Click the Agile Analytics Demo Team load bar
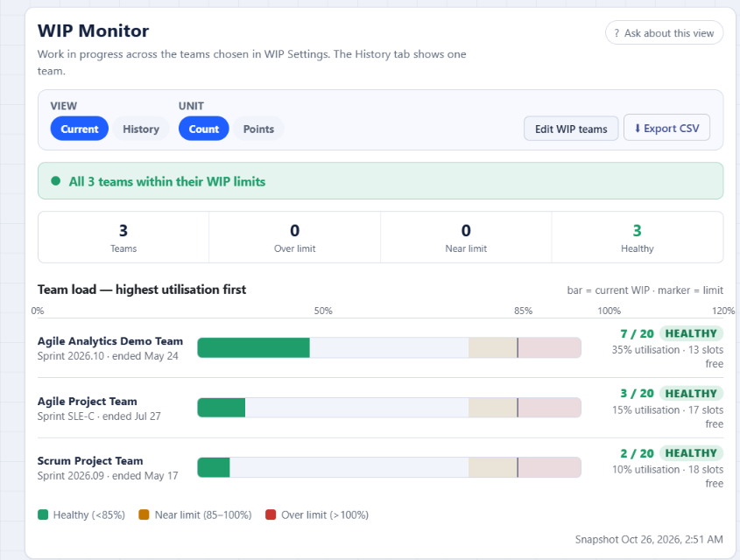This screenshot has height=560, width=740. pyautogui.click(x=389, y=347)
